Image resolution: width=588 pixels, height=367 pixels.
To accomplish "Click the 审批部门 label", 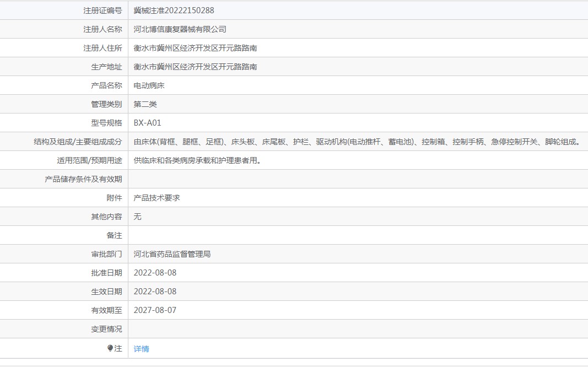I will pos(106,254).
